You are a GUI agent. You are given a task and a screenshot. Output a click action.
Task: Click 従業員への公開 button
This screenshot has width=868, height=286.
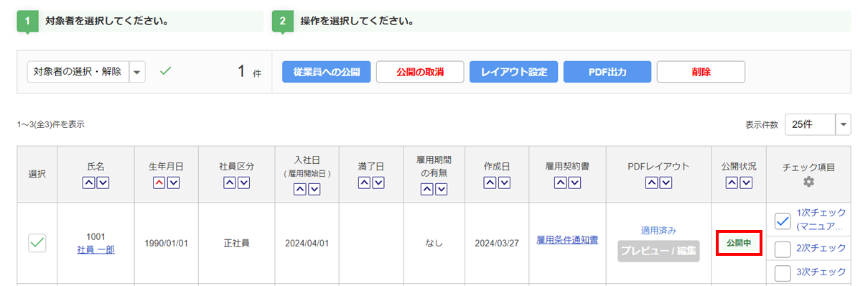pyautogui.click(x=327, y=72)
